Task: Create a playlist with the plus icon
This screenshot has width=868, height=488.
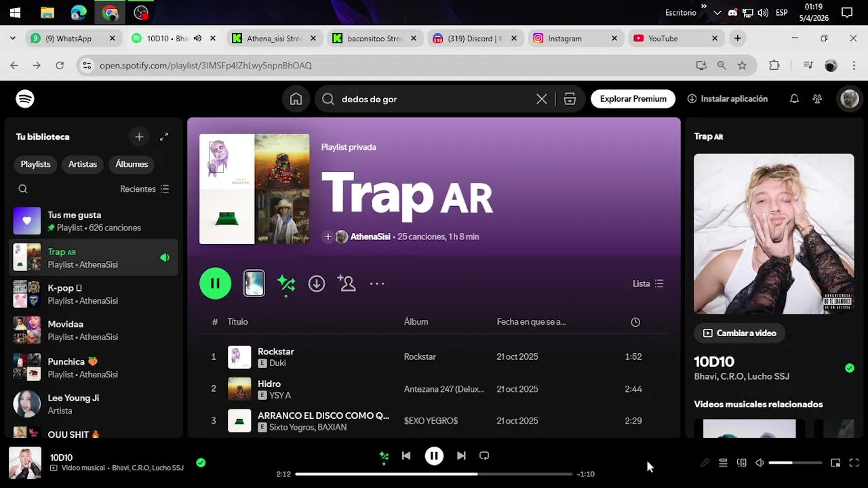Action: point(139,137)
